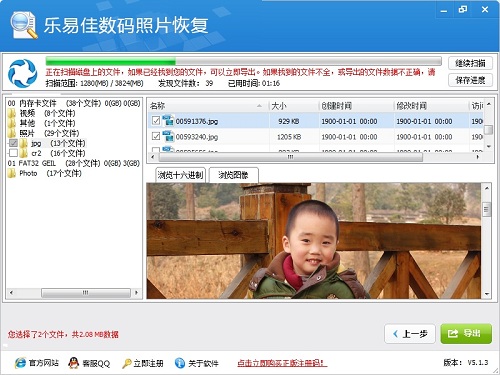Click the file list scroll right arrow
The height and width of the screenshot is (375, 500).
point(478,157)
